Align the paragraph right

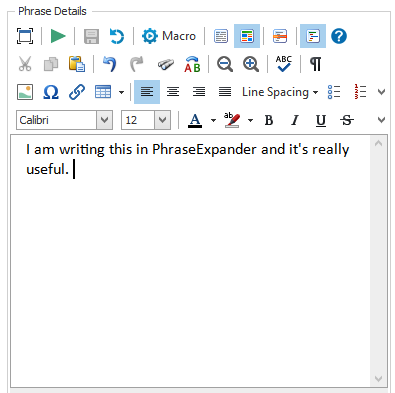[199, 92]
